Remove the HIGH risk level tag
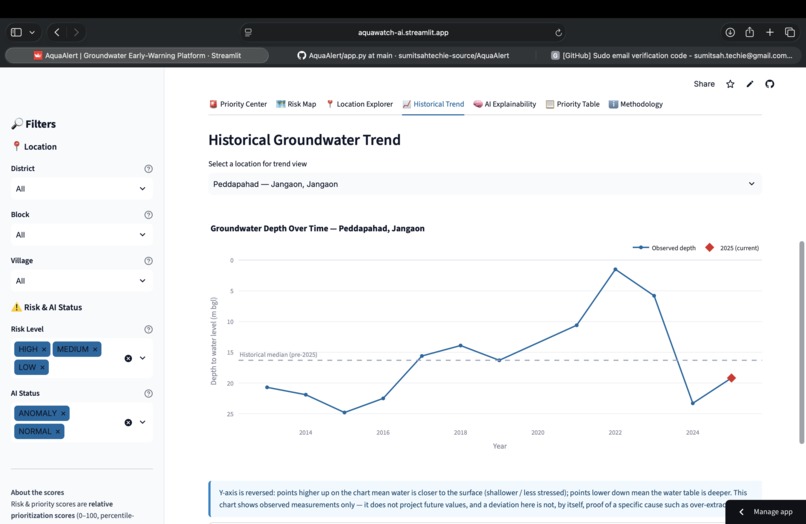Screen dimensions: 806x524 [44, 349]
